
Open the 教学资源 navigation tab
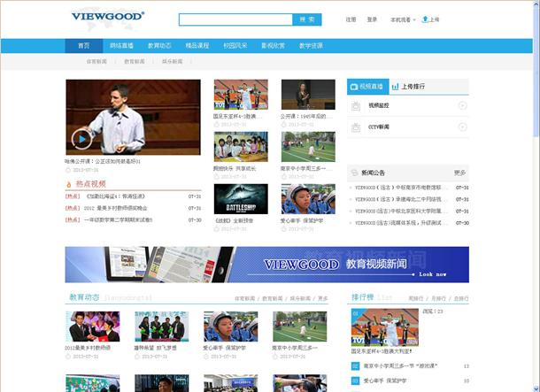(311, 46)
